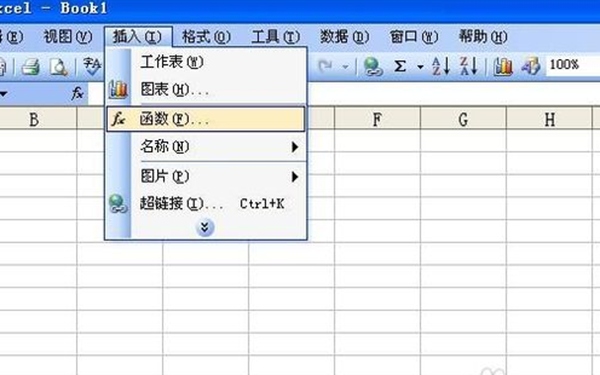Click the Drawing toolbar icon
Viewport: 600px width, 375px height.
click(x=531, y=66)
